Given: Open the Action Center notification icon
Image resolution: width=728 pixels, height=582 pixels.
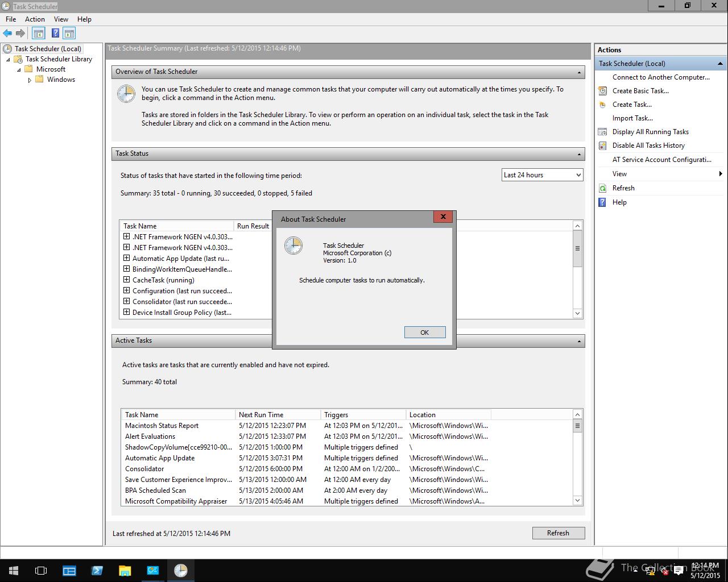Looking at the screenshot, I should point(678,571).
